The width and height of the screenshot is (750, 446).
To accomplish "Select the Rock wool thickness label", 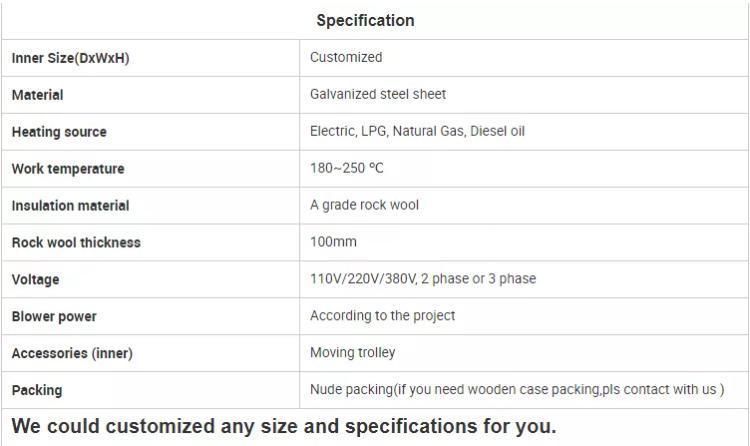I will click(76, 243).
